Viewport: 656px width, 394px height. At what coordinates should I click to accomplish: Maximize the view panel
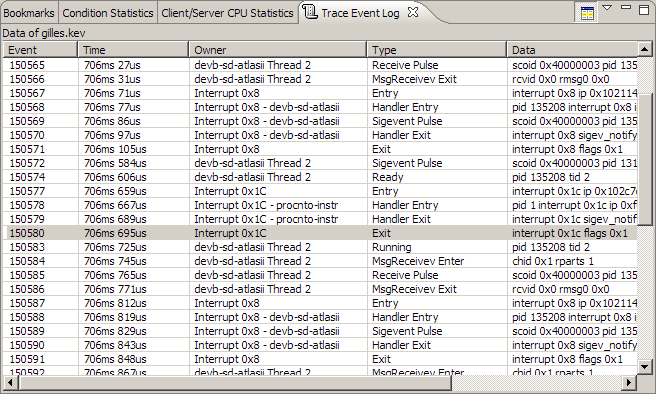pyautogui.click(x=645, y=9)
